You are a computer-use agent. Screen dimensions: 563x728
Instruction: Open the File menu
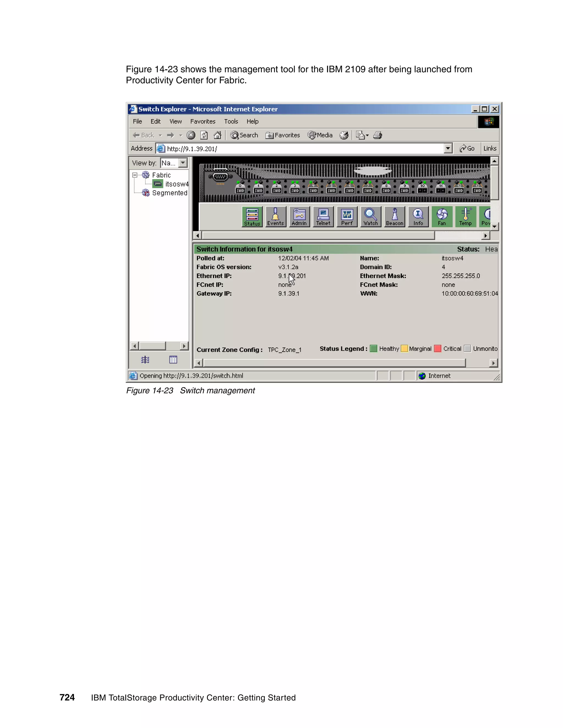(137, 121)
